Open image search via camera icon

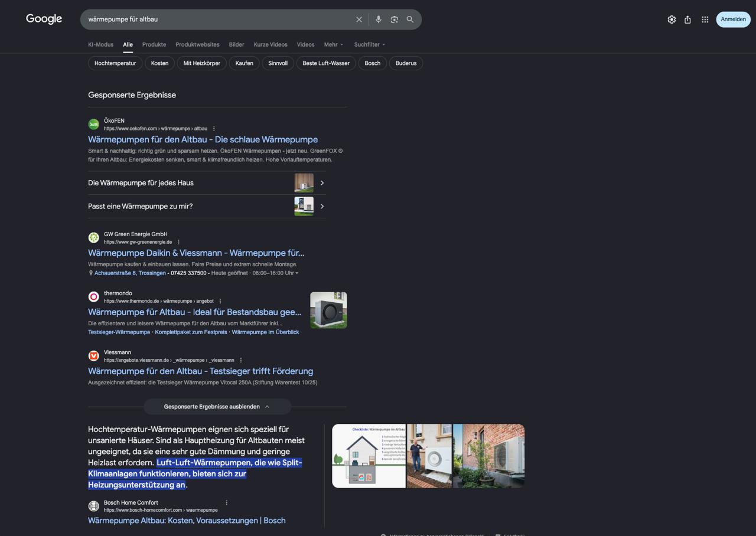point(395,19)
